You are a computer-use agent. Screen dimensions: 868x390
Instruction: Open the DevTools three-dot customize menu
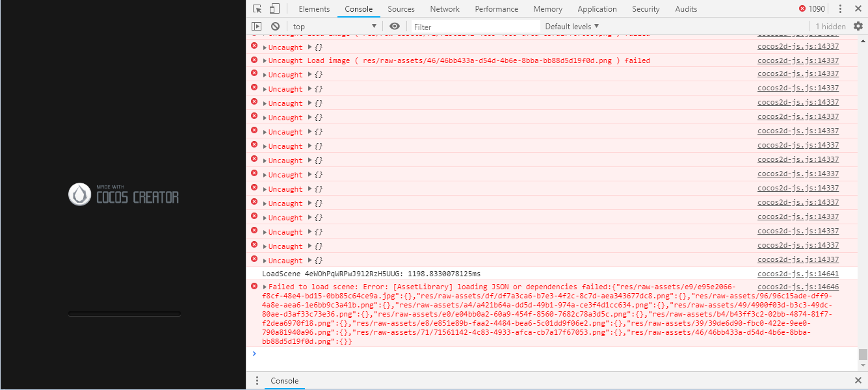pyautogui.click(x=840, y=9)
